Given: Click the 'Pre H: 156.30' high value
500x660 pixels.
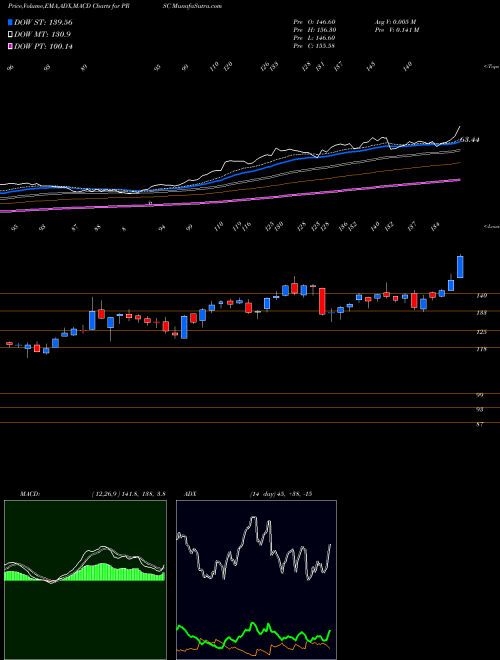Looking at the screenshot, I should pyautogui.click(x=314, y=30).
